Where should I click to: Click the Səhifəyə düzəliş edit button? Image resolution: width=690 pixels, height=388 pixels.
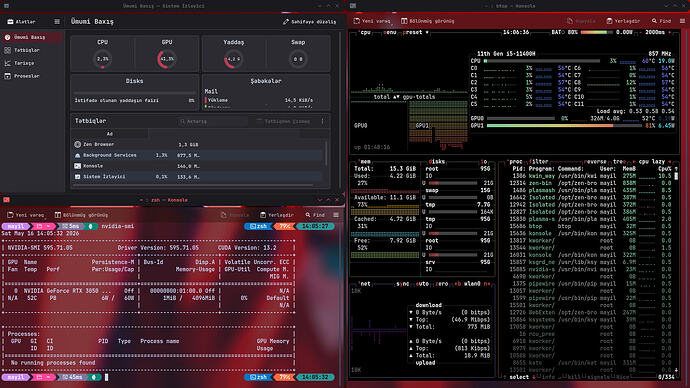point(309,22)
